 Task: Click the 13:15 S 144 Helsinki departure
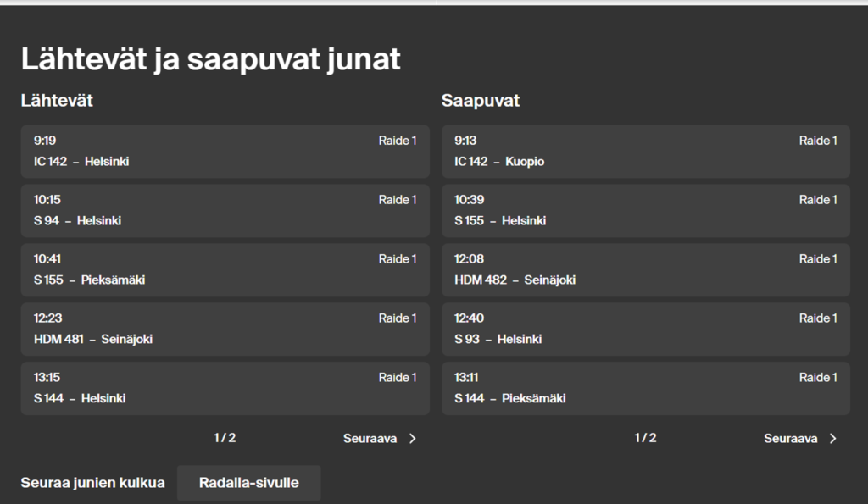(225, 389)
